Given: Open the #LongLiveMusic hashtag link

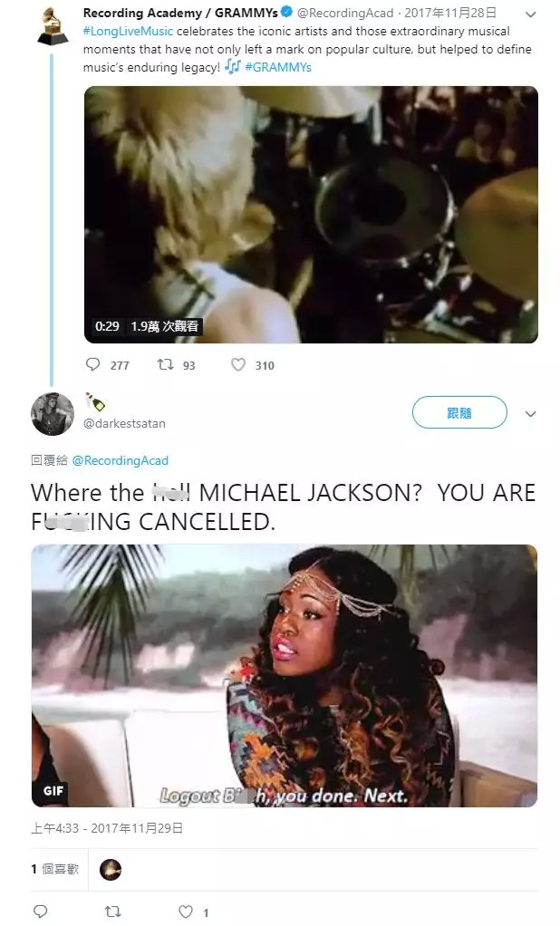Looking at the screenshot, I should 128,31.
